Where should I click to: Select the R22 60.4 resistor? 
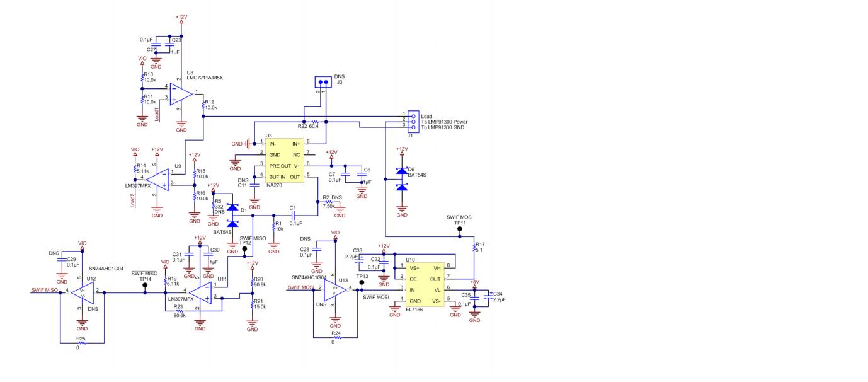pyautogui.click(x=315, y=122)
